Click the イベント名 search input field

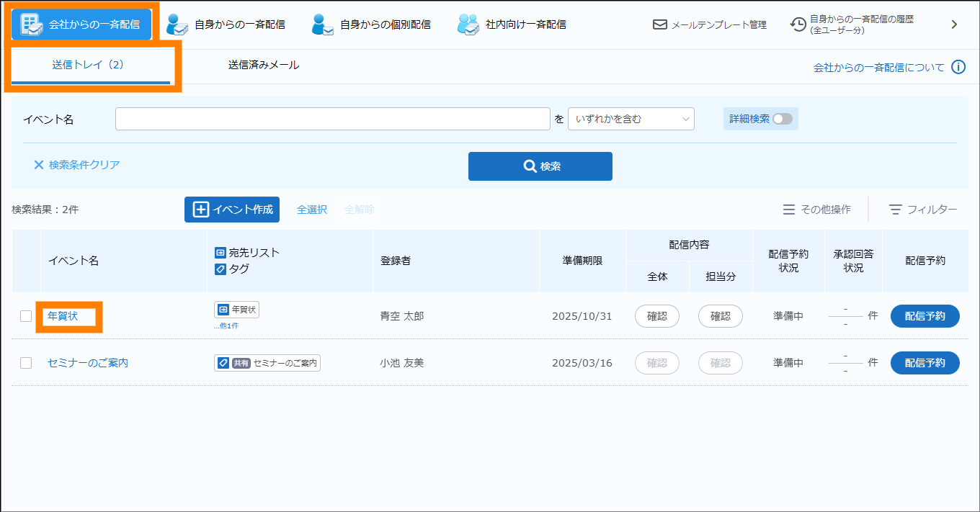pos(332,119)
